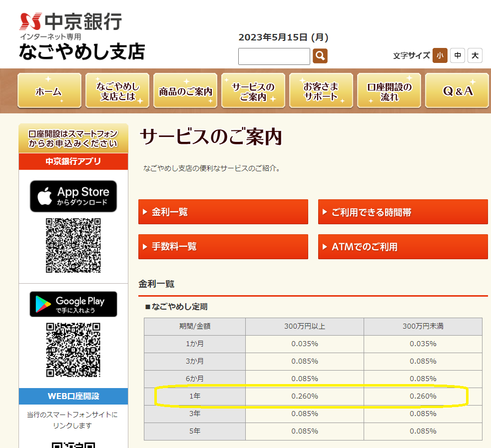
Task: Click the date 2023年5月15日 (月)
Action: coord(283,37)
